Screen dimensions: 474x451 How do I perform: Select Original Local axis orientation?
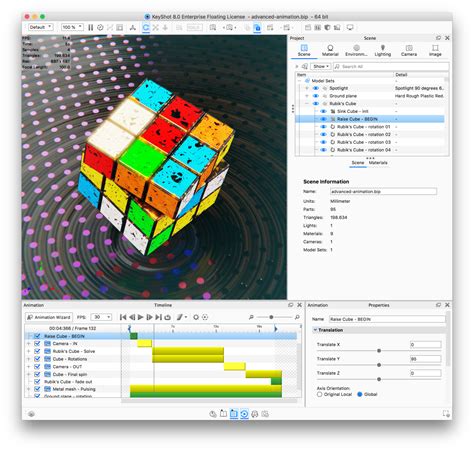320,394
